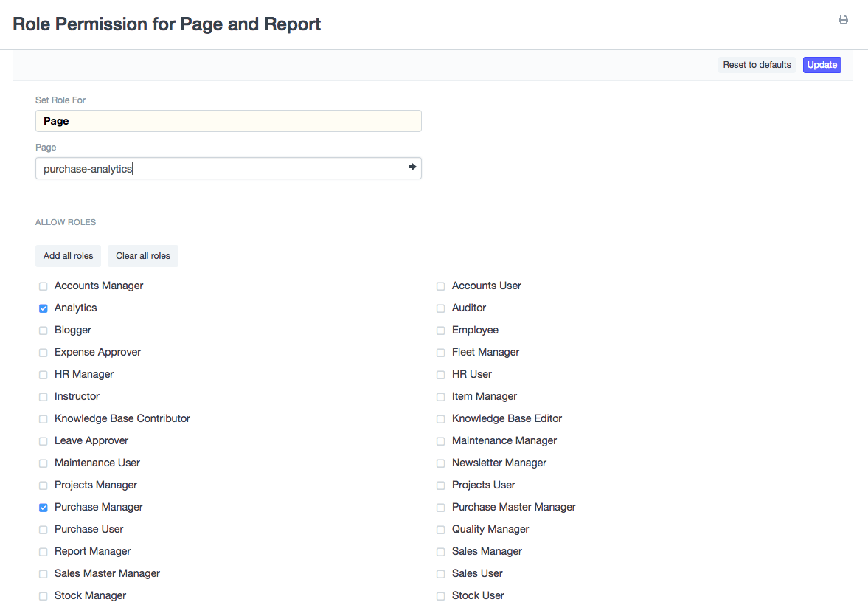This screenshot has width=868, height=605.
Task: Click Reset to defaults button
Action: coord(757,65)
